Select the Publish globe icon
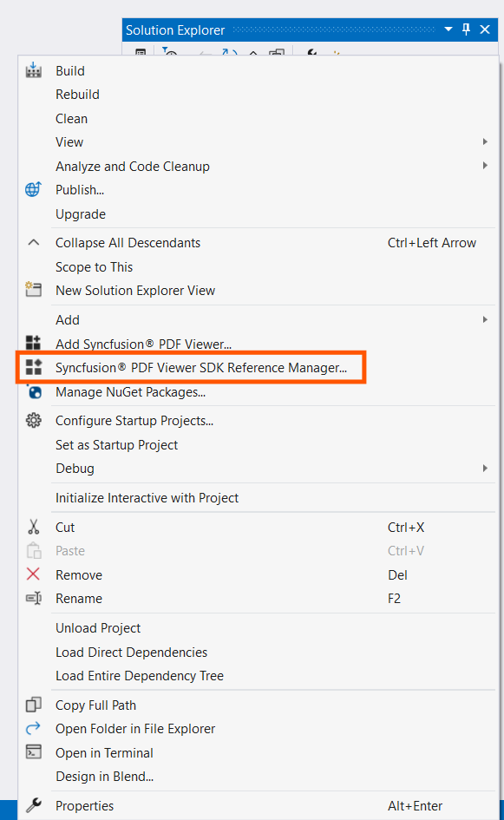 [33, 189]
